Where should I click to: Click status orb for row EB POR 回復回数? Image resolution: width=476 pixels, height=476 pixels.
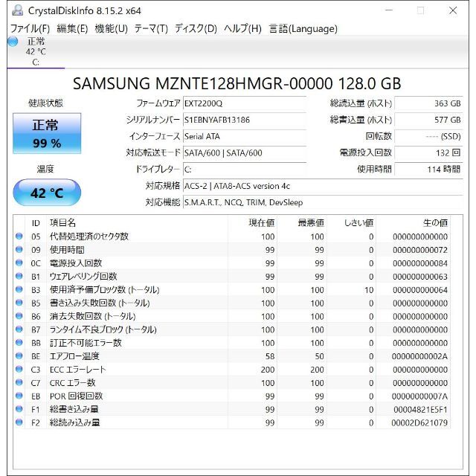click(19, 396)
